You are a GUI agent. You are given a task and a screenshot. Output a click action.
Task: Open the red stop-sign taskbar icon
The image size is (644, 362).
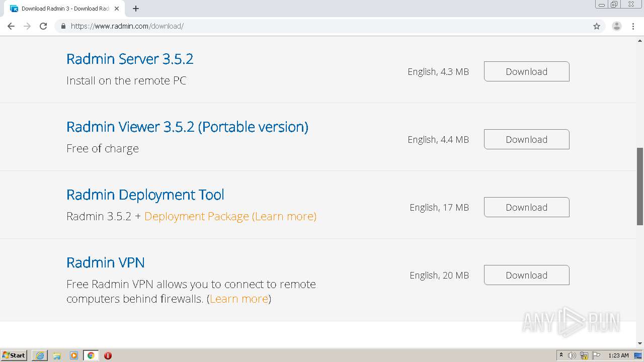pyautogui.click(x=108, y=355)
